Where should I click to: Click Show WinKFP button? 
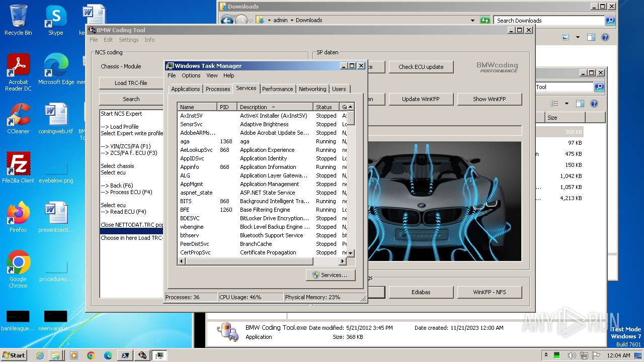point(489,99)
